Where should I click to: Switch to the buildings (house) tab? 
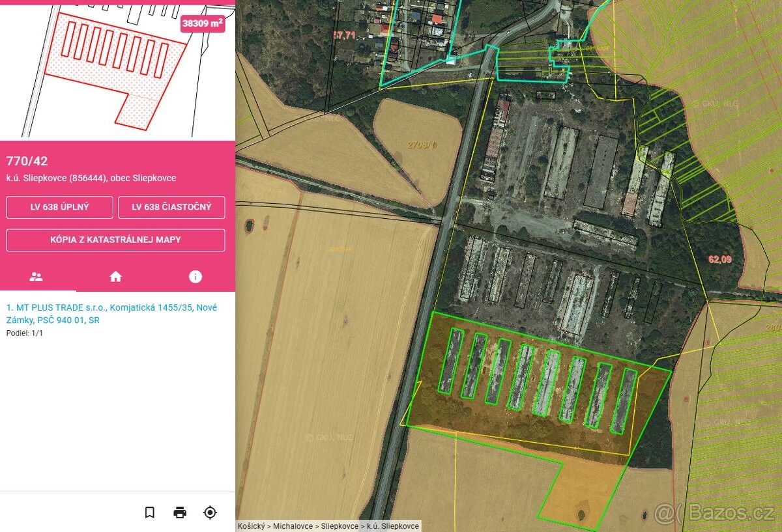[116, 277]
